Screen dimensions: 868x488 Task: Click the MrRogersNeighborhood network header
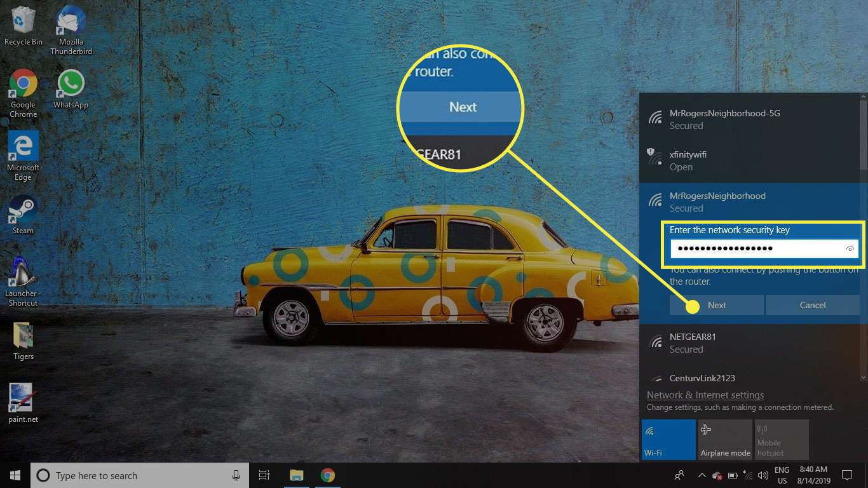click(749, 202)
